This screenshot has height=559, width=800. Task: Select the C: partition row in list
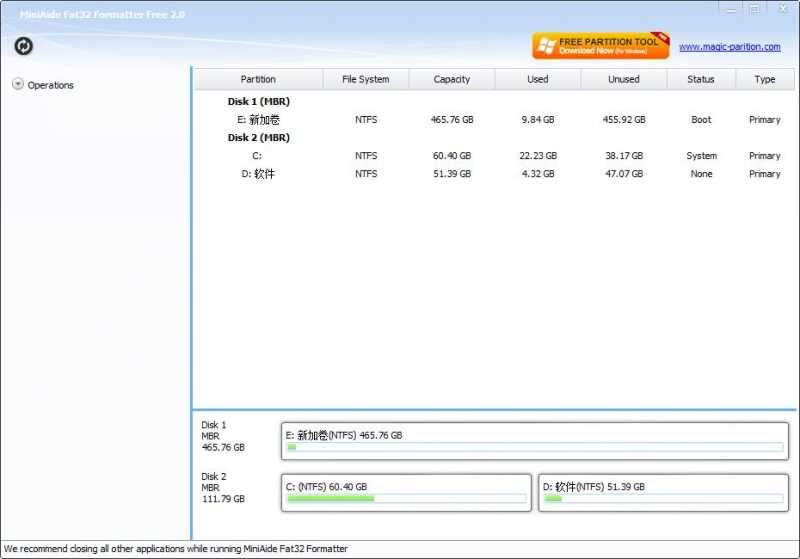pyautogui.click(x=258, y=156)
